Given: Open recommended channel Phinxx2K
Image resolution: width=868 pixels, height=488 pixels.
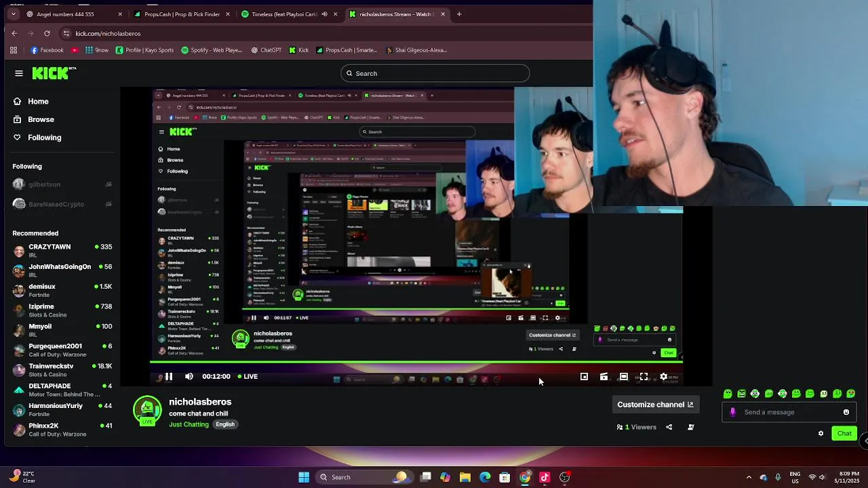Looking at the screenshot, I should (x=61, y=430).
